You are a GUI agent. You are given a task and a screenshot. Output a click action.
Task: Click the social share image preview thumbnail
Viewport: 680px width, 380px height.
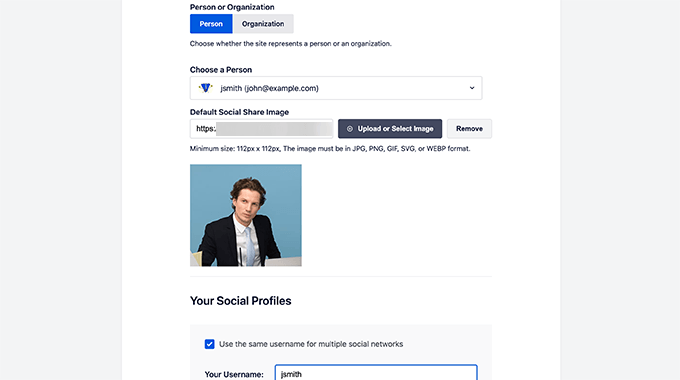pos(246,215)
